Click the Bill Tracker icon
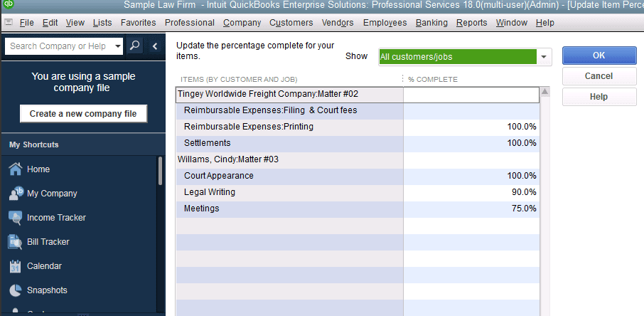 point(15,242)
